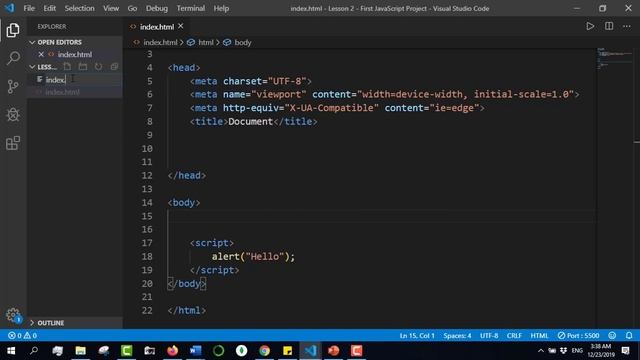The height and width of the screenshot is (360, 640).
Task: Click the Refresh Explorer icon
Action: coord(98,67)
